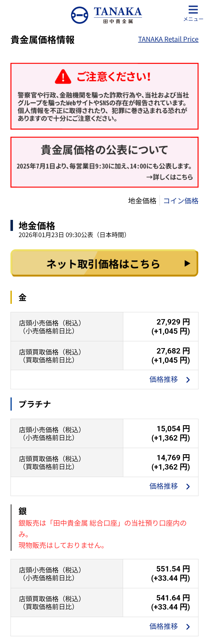Click the red warning triangle icon
The height and width of the screenshot is (644, 209).
tap(63, 76)
